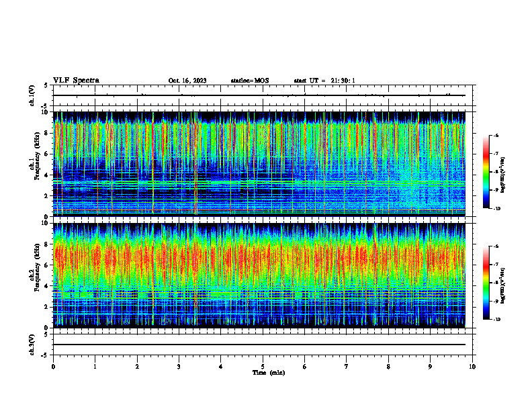Click time axis tick label "6"
The image size is (532, 411).
click(305, 367)
